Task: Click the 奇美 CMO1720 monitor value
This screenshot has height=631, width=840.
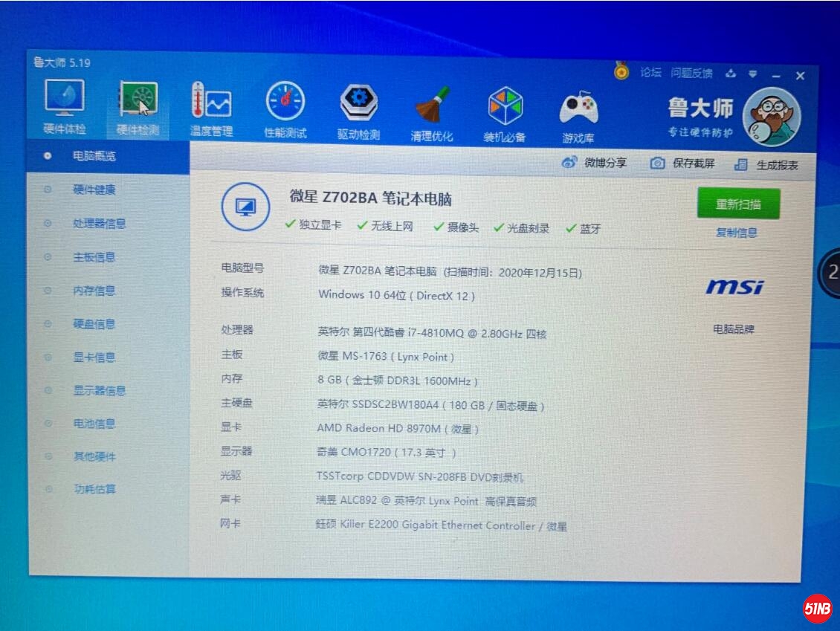Action: pyautogui.click(x=387, y=453)
